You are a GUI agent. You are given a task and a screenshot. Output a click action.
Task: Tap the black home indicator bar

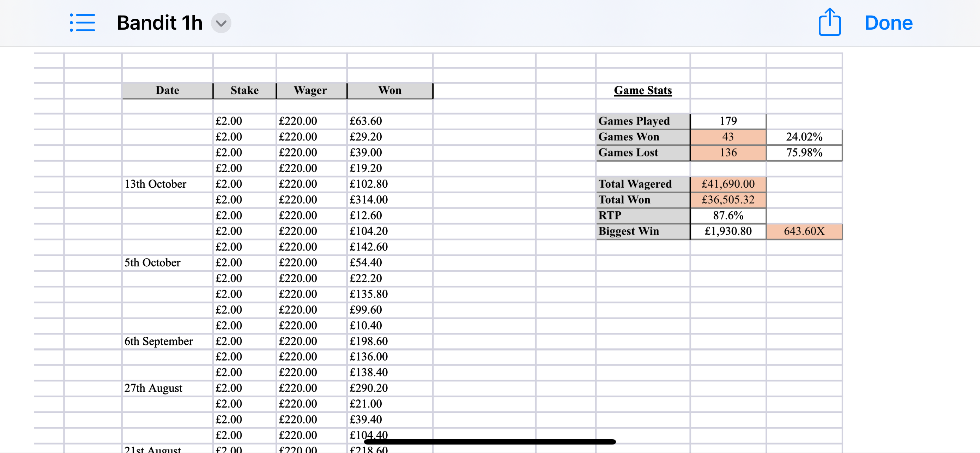pyautogui.click(x=490, y=442)
